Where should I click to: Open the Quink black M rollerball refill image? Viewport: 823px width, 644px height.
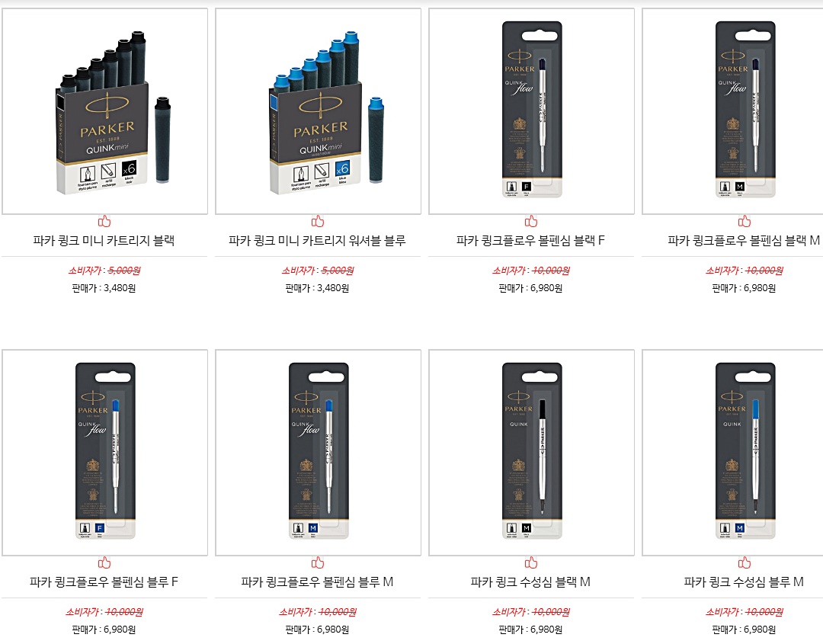pyautogui.click(x=531, y=453)
